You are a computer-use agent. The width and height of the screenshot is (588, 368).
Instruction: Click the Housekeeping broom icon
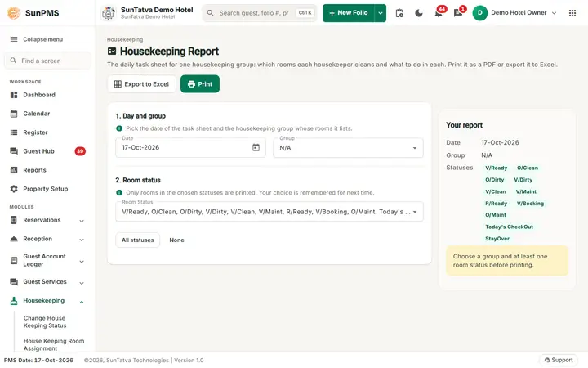pos(14,300)
